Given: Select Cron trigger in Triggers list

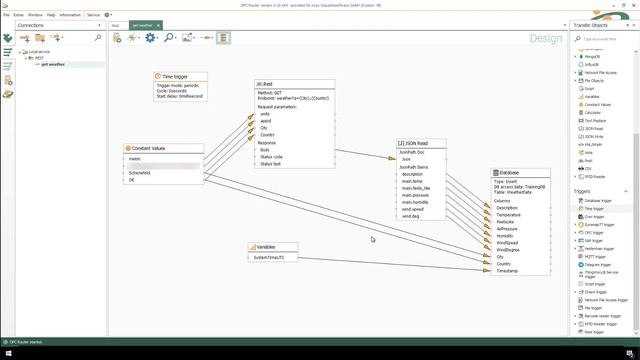Looking at the screenshot, I should pyautogui.click(x=594, y=217).
